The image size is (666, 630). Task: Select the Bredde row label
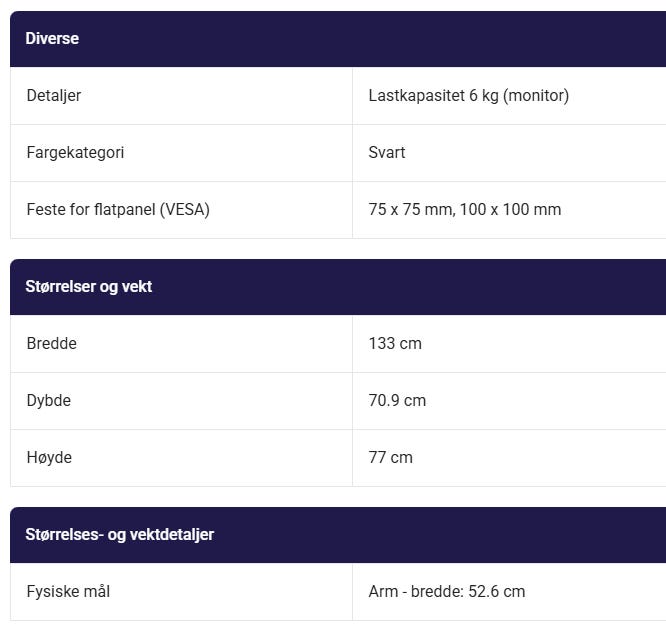(x=52, y=344)
